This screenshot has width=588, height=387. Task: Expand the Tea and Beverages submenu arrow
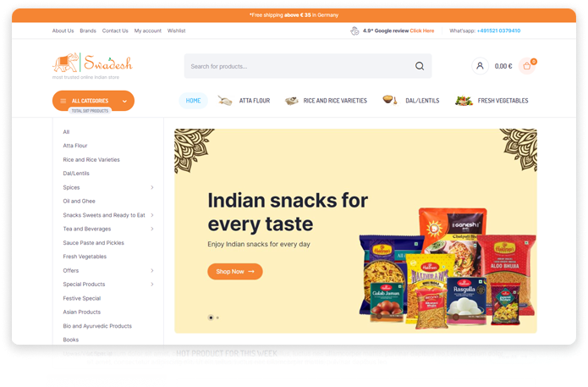152,229
